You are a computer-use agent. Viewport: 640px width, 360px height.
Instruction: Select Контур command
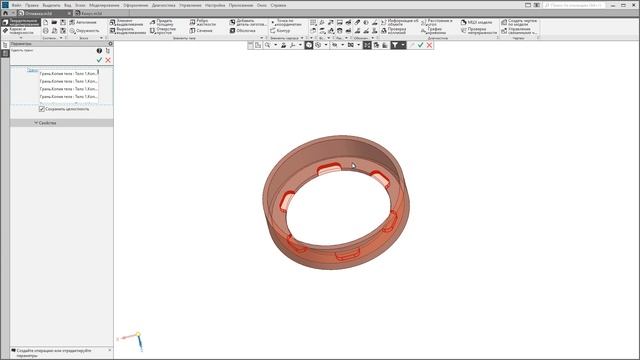click(x=280, y=31)
